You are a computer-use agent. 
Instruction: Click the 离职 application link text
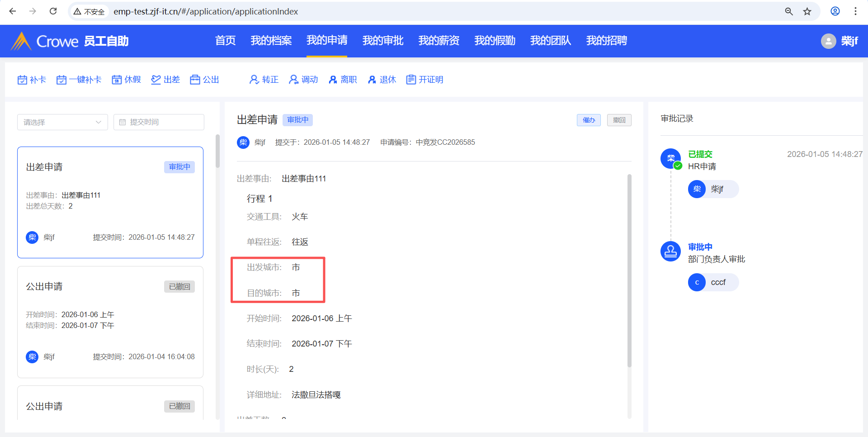click(349, 80)
